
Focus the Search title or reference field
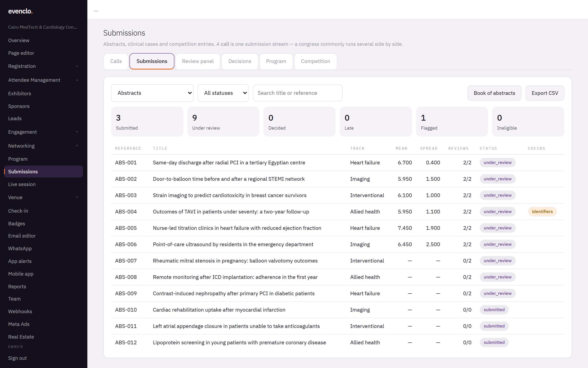[297, 93]
